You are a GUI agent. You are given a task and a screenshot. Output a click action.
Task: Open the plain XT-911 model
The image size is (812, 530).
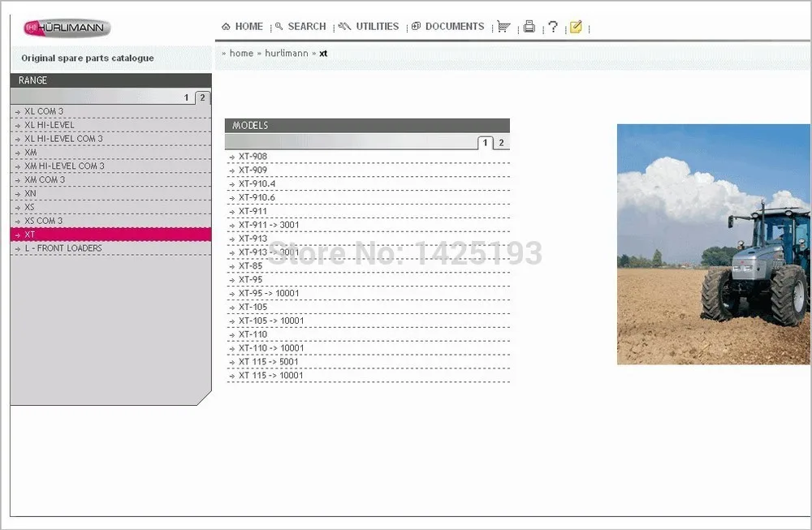(x=368, y=211)
